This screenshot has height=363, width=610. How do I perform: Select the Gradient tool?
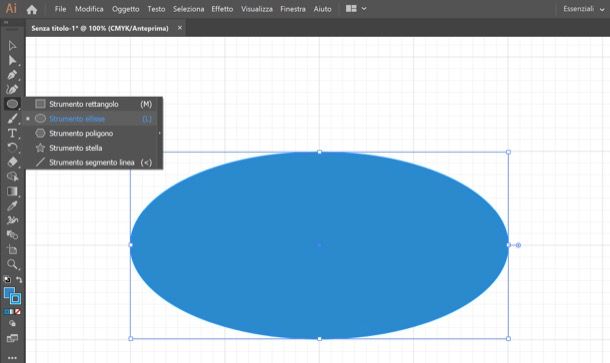click(12, 191)
